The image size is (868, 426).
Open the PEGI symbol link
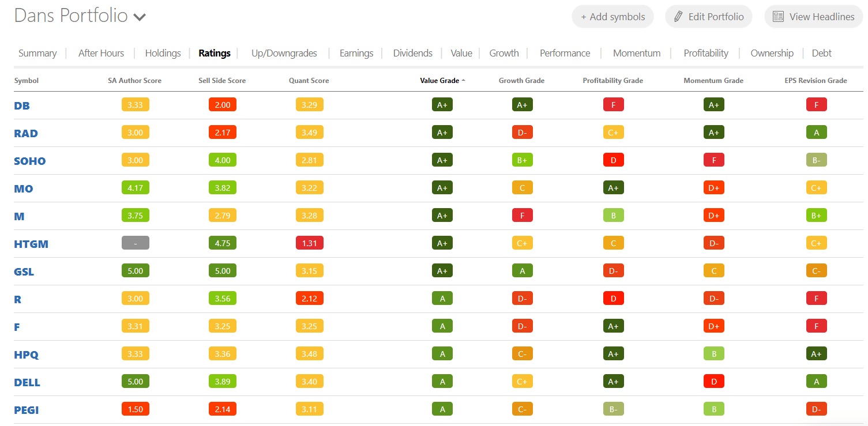(27, 410)
